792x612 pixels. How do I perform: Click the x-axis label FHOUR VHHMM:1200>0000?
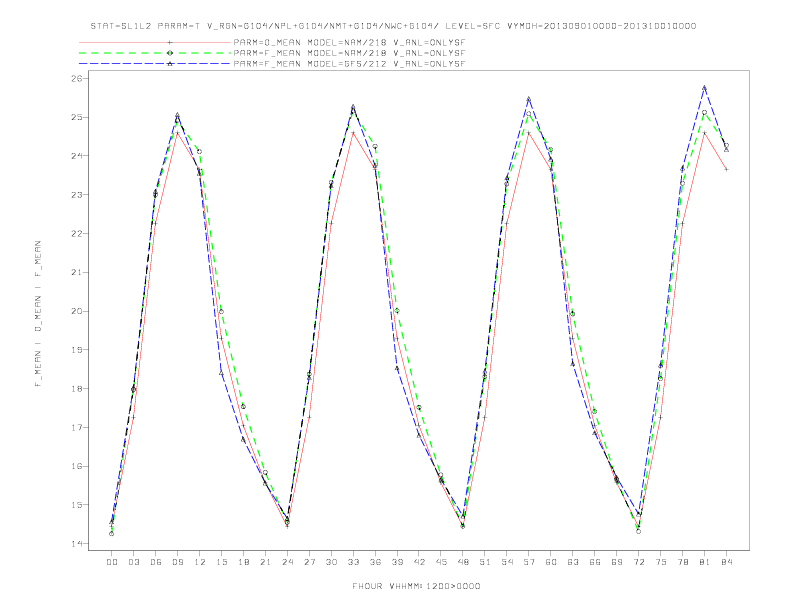click(416, 586)
